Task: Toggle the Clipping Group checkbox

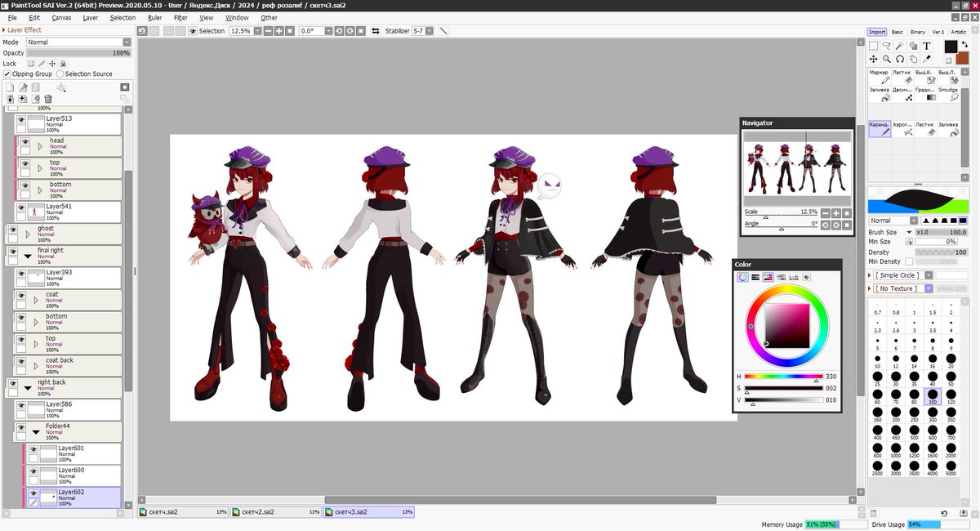Action: pyautogui.click(x=7, y=74)
